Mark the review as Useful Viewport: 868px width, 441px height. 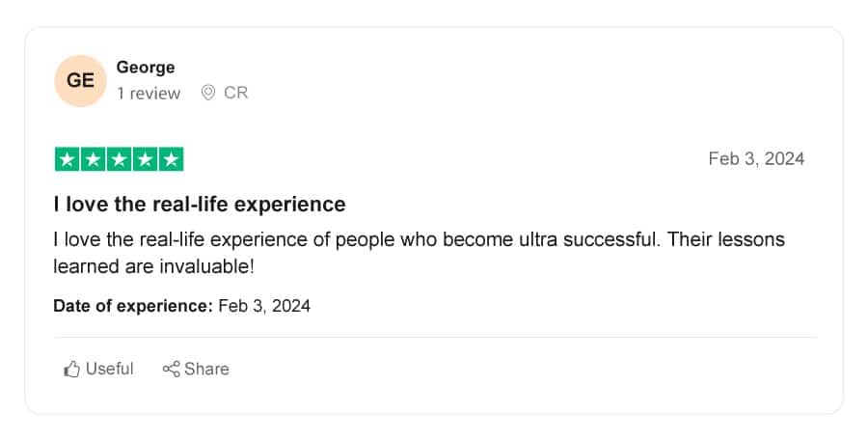pyautogui.click(x=98, y=369)
